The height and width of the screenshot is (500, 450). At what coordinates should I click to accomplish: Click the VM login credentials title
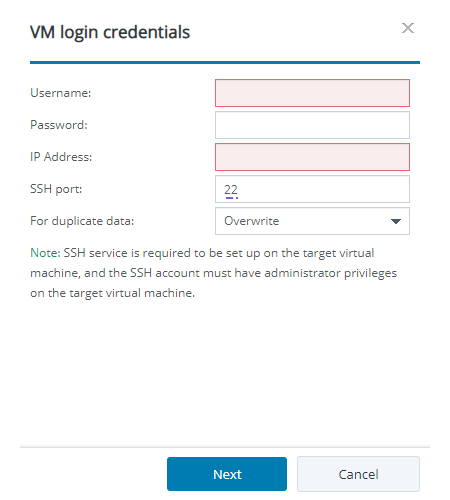110,32
